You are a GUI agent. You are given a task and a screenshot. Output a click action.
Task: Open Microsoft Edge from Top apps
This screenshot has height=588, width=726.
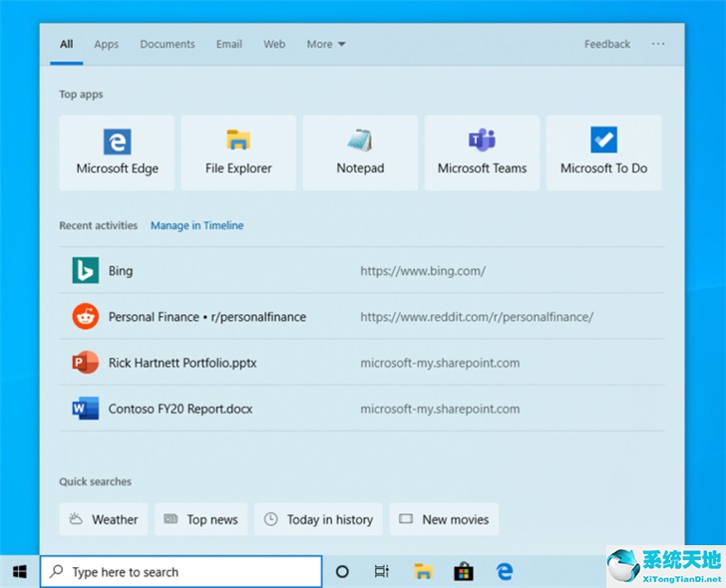point(117,152)
